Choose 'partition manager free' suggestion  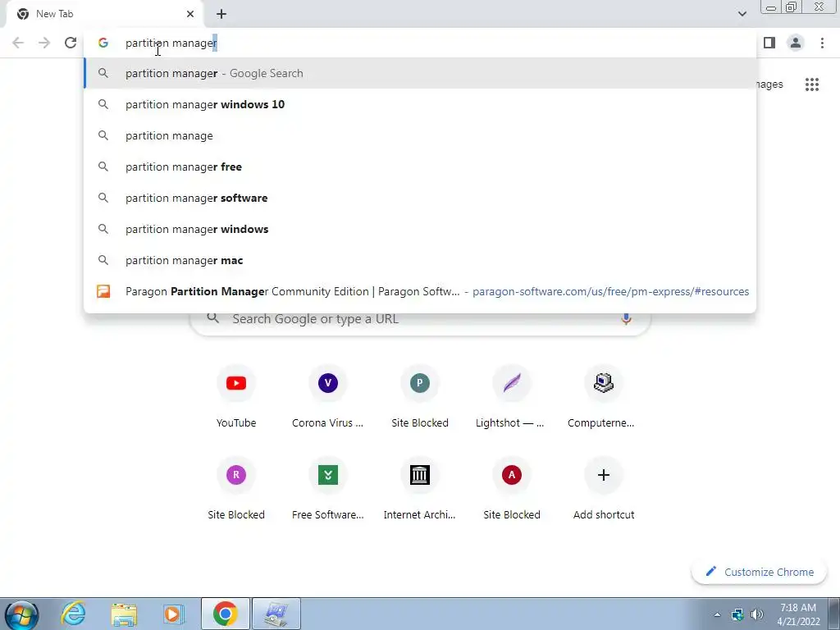pos(420,167)
